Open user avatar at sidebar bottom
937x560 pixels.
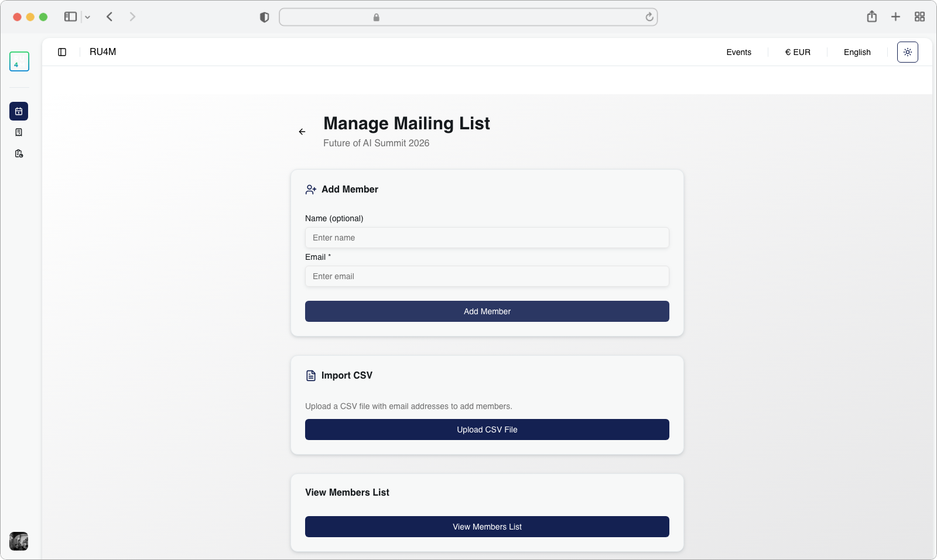tap(19, 541)
